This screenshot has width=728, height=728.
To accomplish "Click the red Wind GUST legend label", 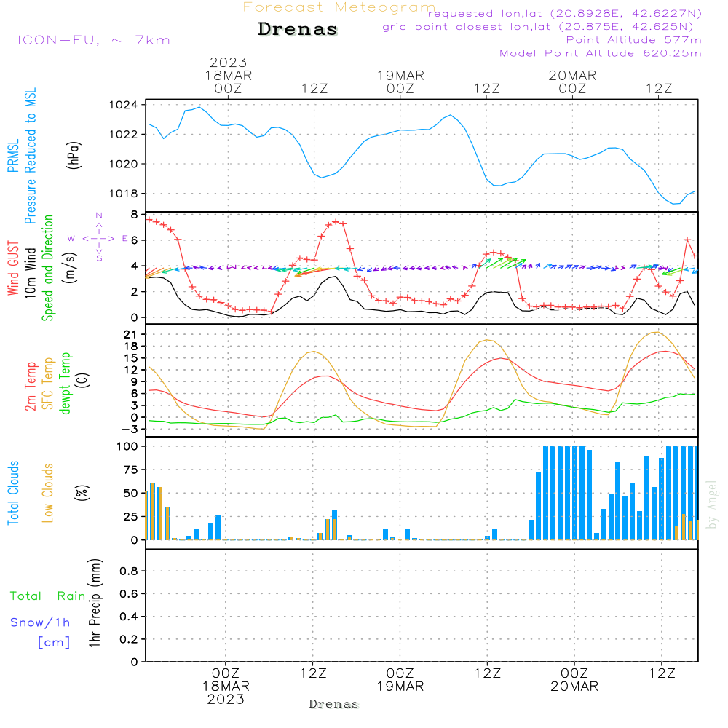I will coord(14,269).
